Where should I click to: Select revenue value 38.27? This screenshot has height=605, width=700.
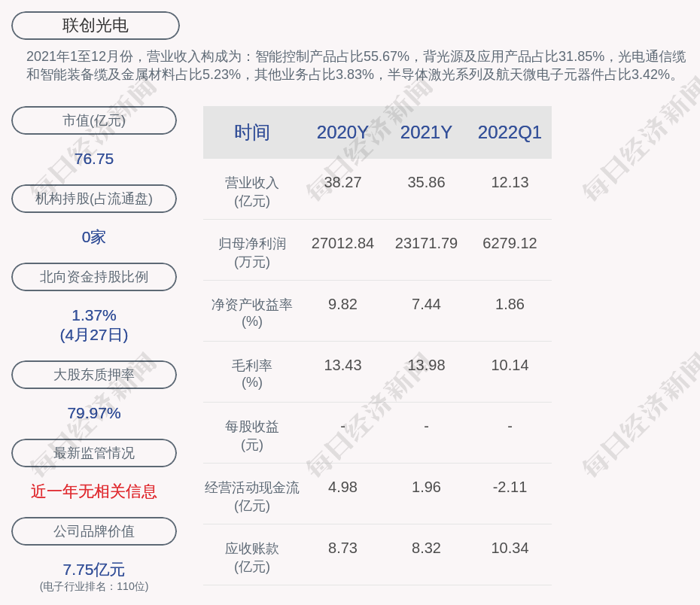343,182
